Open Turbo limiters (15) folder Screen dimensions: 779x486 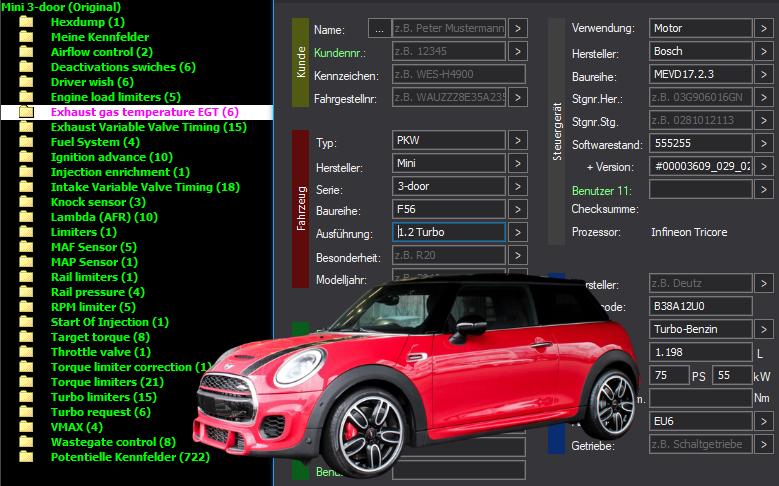pyautogui.click(x=104, y=397)
